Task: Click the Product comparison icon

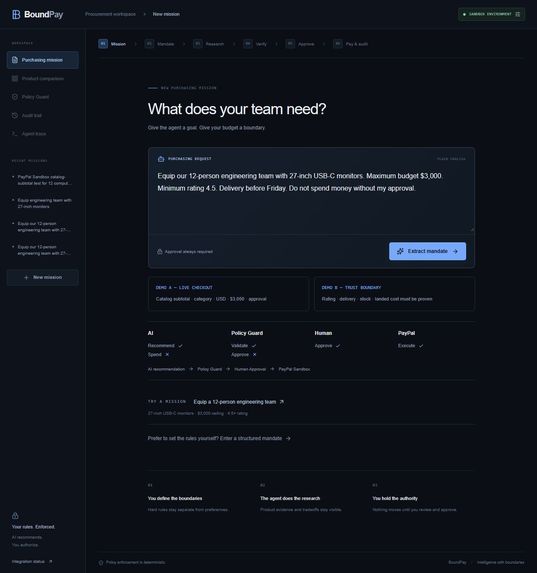Action: [15, 79]
